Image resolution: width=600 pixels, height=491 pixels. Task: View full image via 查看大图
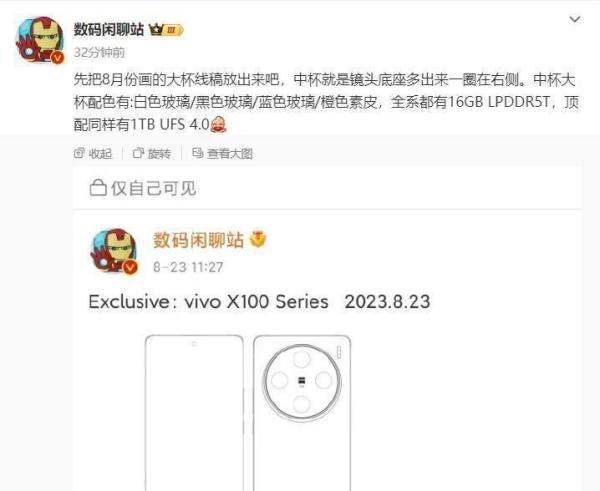(x=222, y=153)
